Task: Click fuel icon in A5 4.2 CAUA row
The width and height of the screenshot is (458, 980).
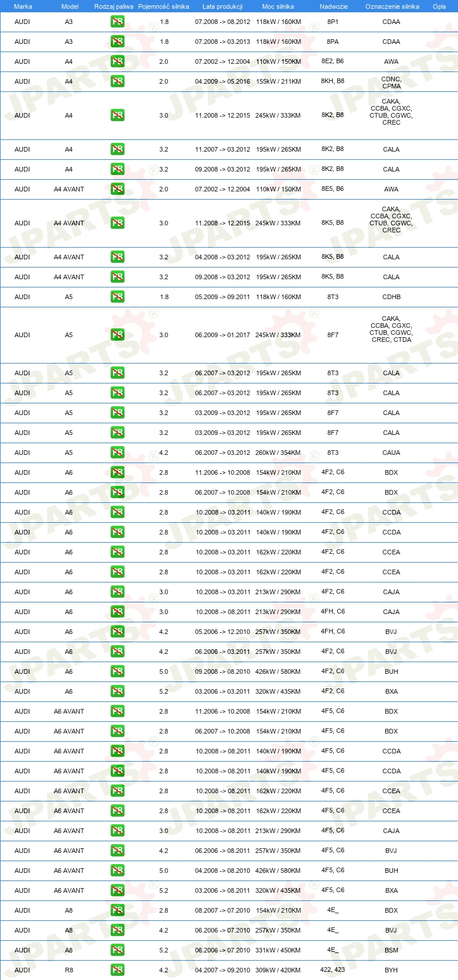Action: tap(117, 453)
